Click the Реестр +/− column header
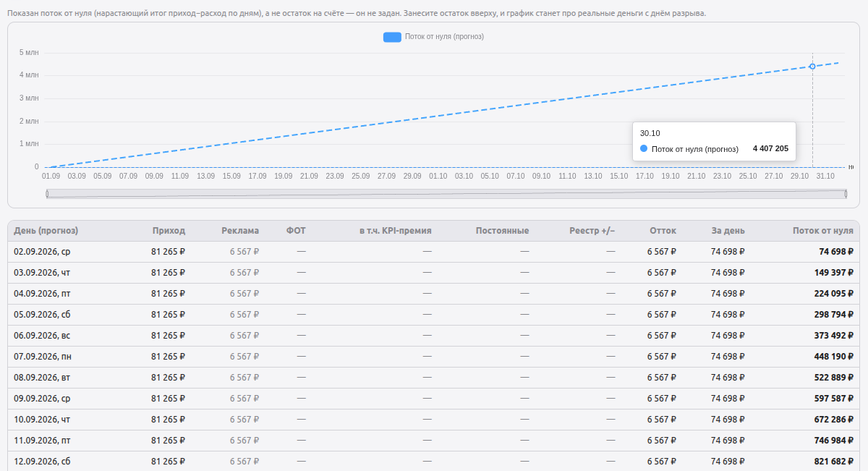This screenshot has width=868, height=471. pyautogui.click(x=592, y=231)
